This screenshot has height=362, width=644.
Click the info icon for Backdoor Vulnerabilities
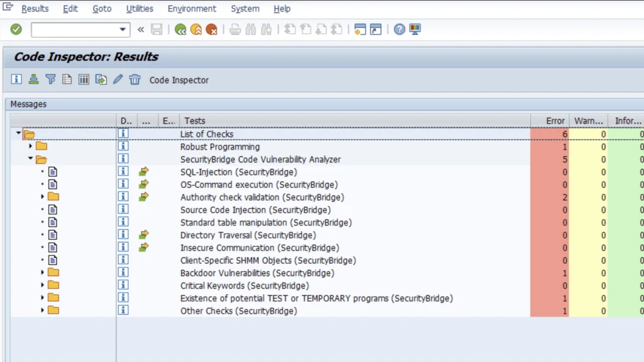tap(123, 272)
